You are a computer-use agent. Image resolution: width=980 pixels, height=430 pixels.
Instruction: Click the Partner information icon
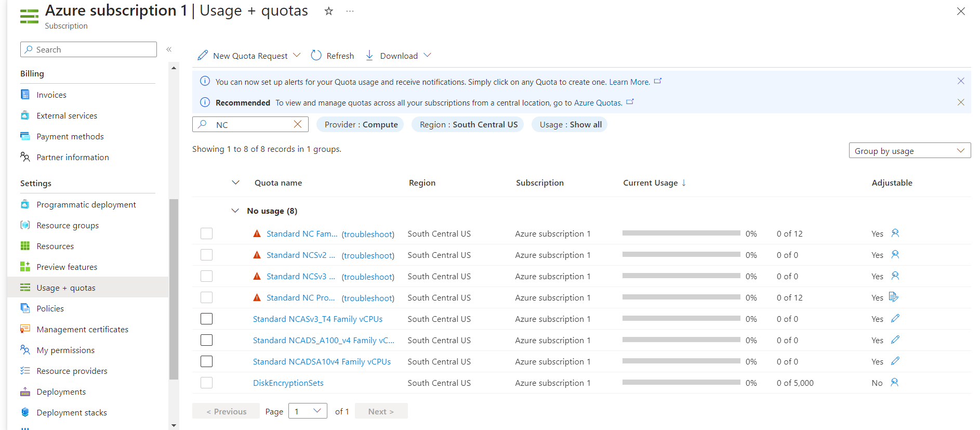click(25, 157)
